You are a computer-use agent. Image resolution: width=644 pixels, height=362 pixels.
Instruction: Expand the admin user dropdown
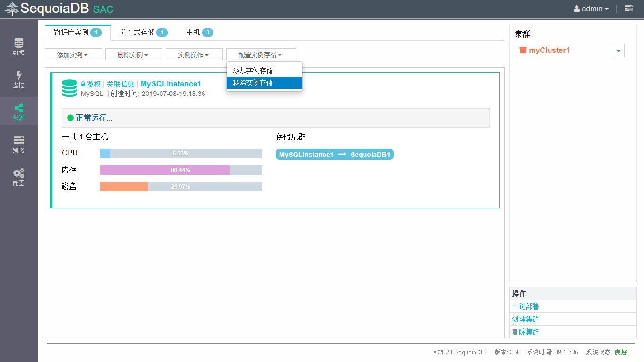click(x=591, y=9)
